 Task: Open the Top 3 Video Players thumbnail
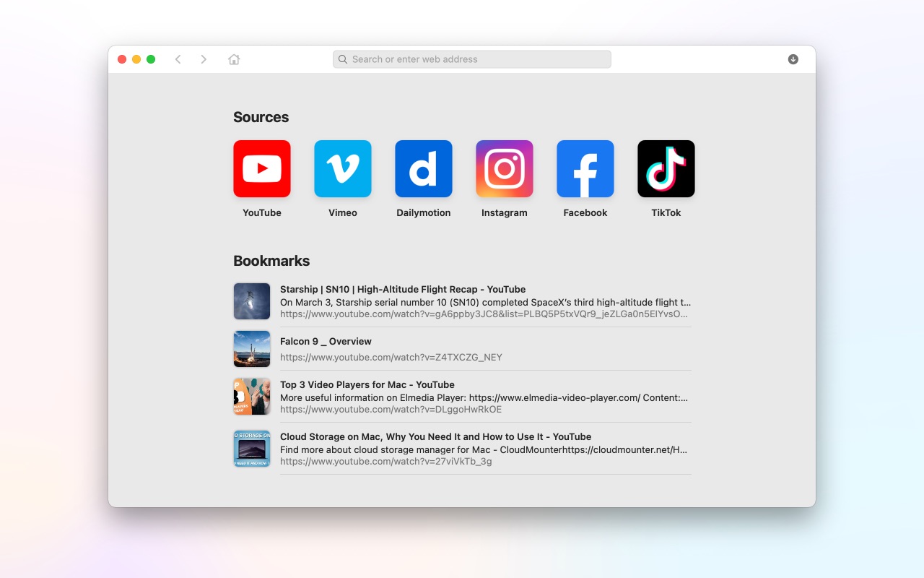click(252, 397)
